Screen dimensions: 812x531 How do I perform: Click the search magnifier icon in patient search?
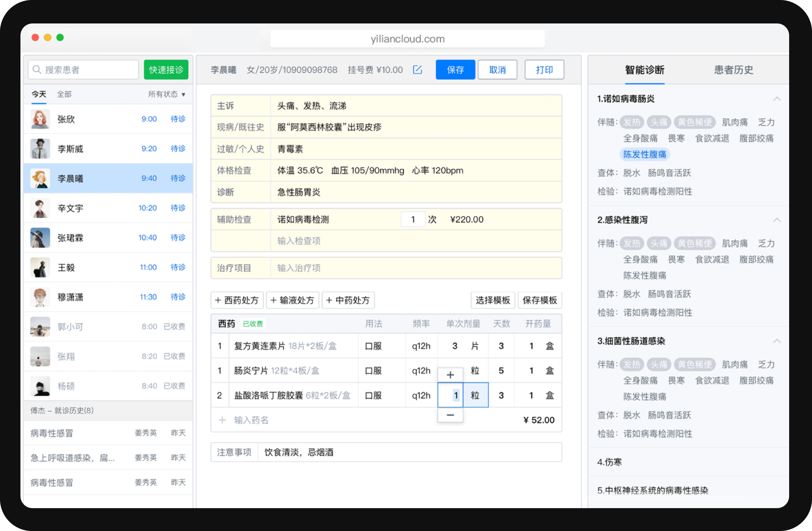[x=37, y=70]
